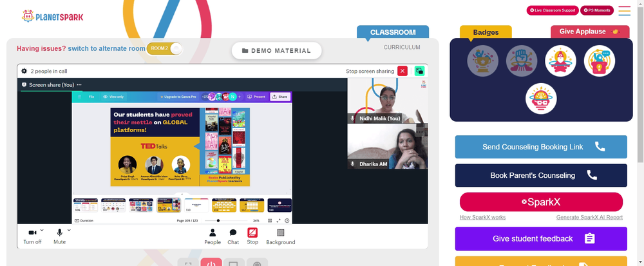Switch to the CLASSROOM tab
Screen dimensions: 644x266
(x=393, y=32)
